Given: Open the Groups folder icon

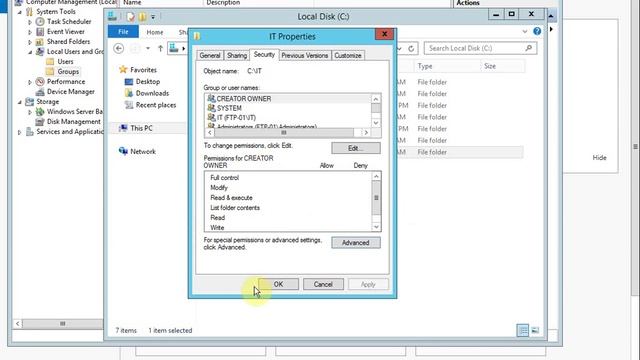Looking at the screenshot, I should (x=50, y=71).
